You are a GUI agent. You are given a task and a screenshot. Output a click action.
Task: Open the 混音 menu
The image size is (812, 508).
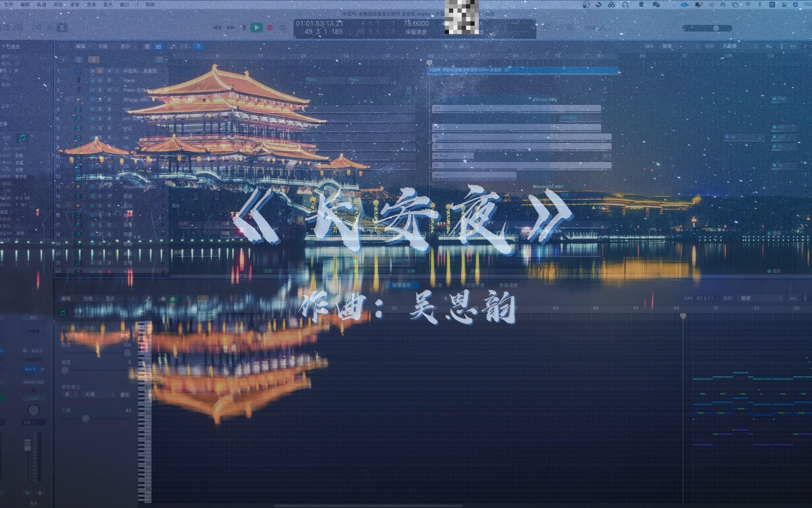coord(91,4)
